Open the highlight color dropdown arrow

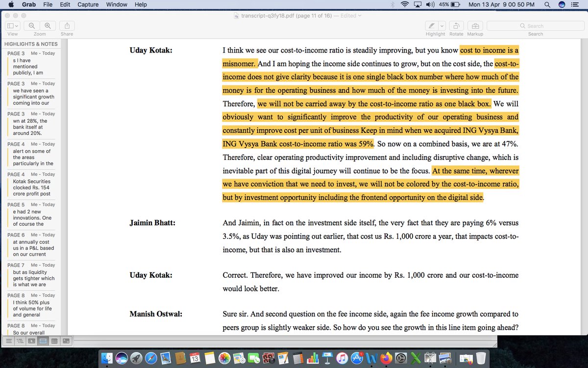pos(441,26)
